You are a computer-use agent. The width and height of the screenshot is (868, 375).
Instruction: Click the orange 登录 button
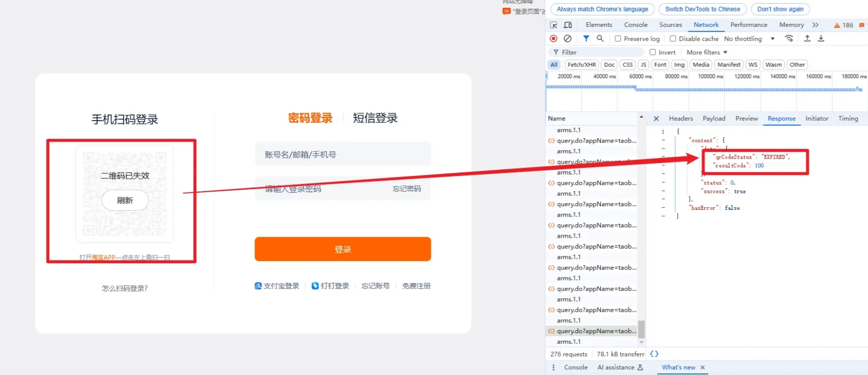(342, 249)
